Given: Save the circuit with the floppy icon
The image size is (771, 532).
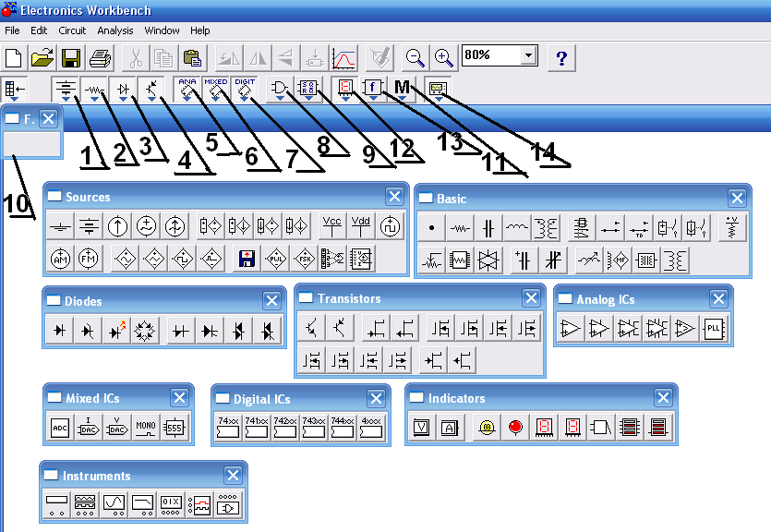Looking at the screenshot, I should tap(71, 58).
